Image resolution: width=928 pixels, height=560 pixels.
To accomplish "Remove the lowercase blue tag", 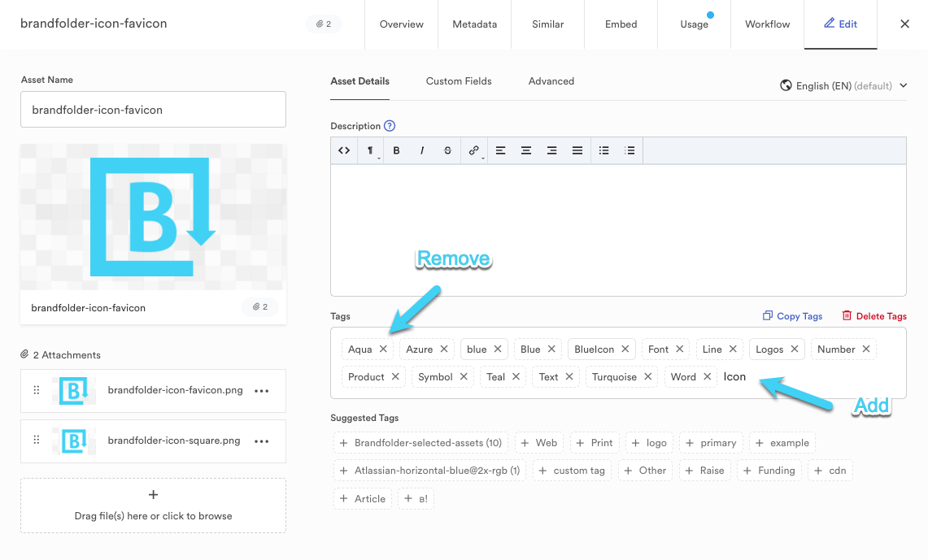I will pos(498,349).
